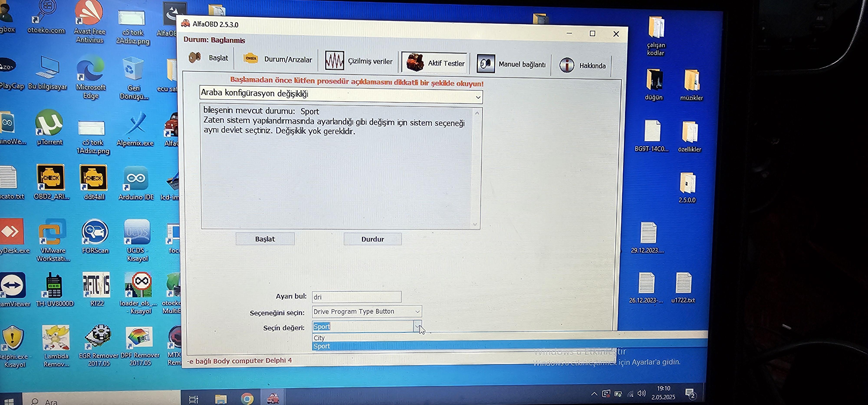The height and width of the screenshot is (405, 868).
Task: Select Sport option in dropdown list
Action: 322,346
